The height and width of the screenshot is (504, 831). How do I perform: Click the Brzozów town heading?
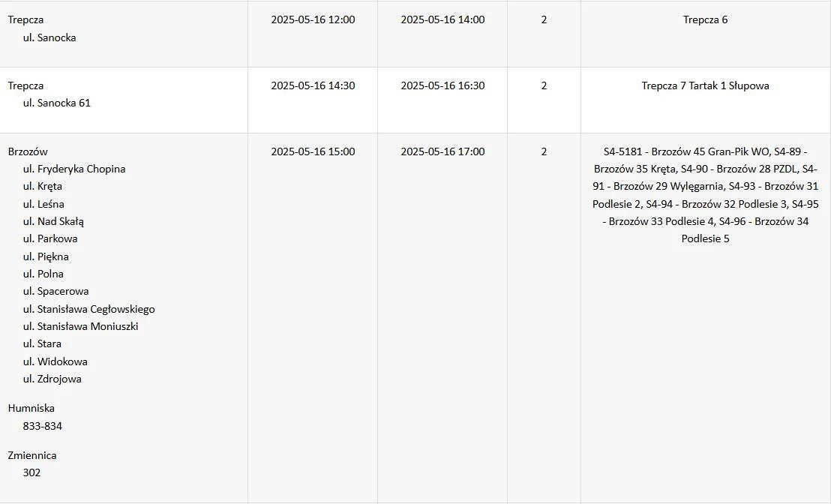click(28, 151)
